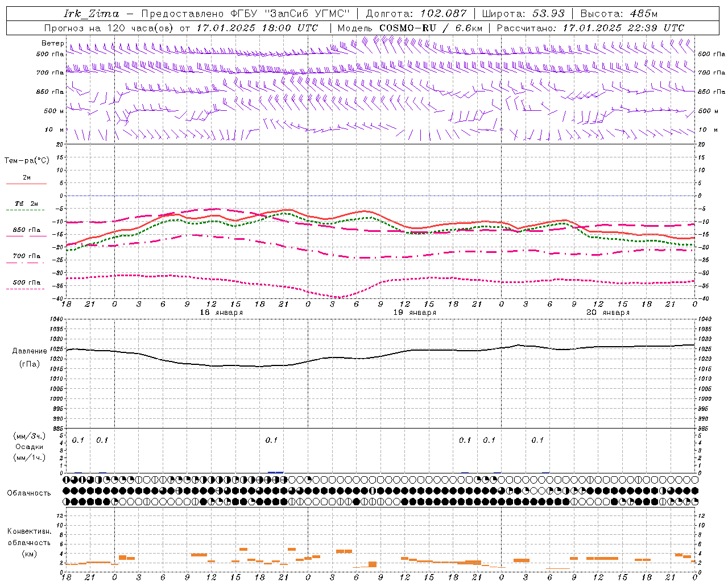Click the (мм/1ч.) precipitation unit label

pos(30,458)
